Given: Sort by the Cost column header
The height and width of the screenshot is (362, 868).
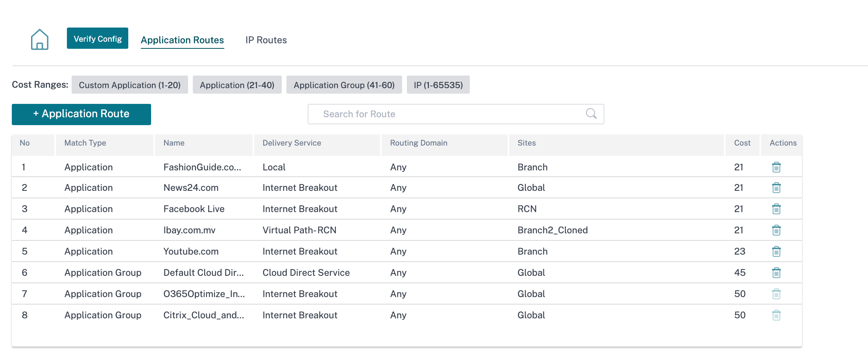Looking at the screenshot, I should tap(742, 143).
